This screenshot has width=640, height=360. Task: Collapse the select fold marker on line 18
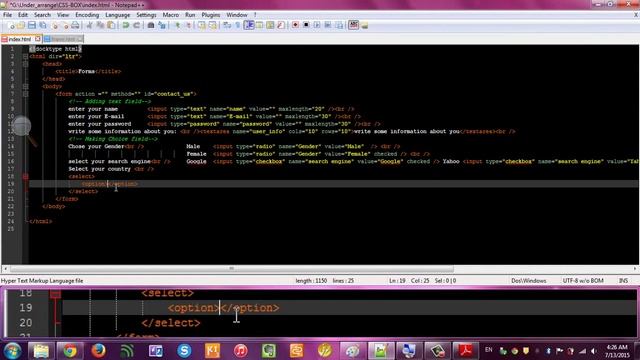[25, 176]
